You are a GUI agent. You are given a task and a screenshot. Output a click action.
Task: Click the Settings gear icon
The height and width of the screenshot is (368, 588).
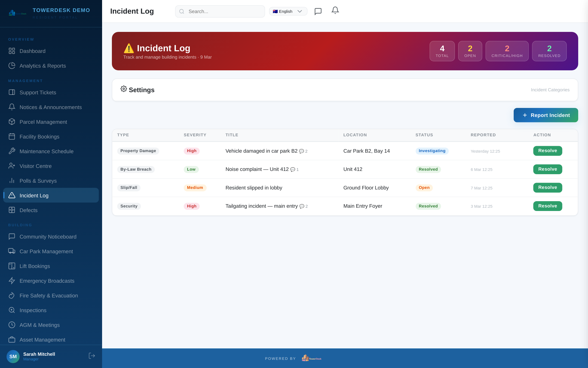click(x=124, y=89)
